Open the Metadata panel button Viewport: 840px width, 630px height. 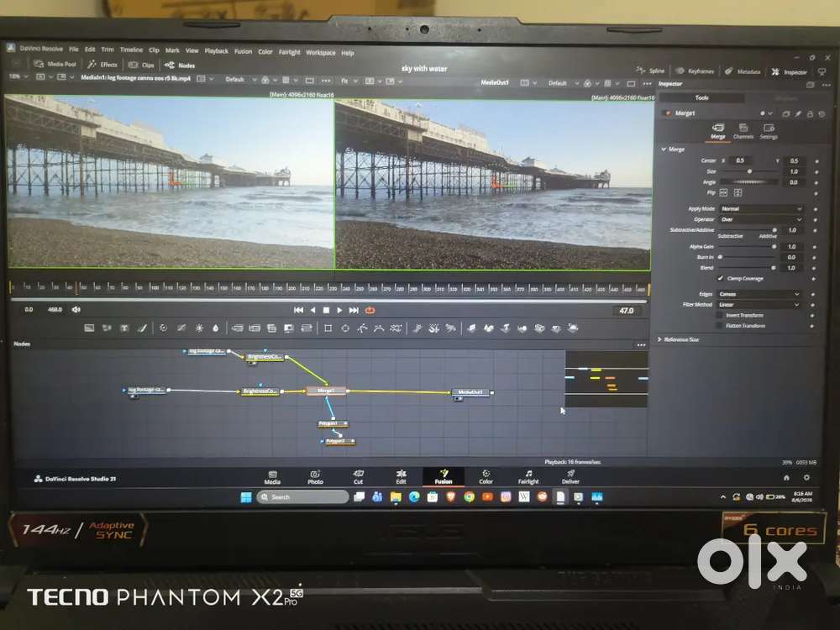[x=743, y=71]
